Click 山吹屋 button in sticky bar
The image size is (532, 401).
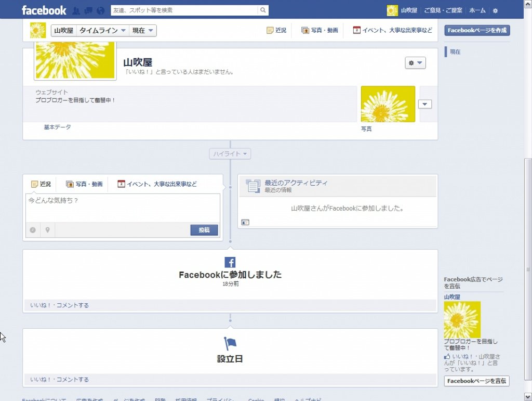64,31
